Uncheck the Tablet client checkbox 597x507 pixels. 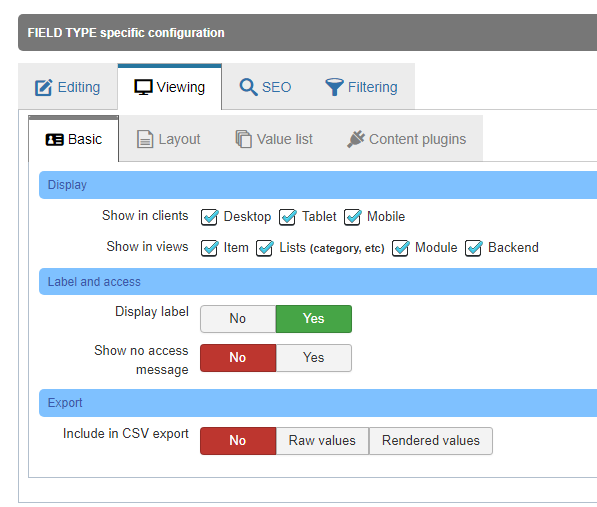pyautogui.click(x=287, y=217)
